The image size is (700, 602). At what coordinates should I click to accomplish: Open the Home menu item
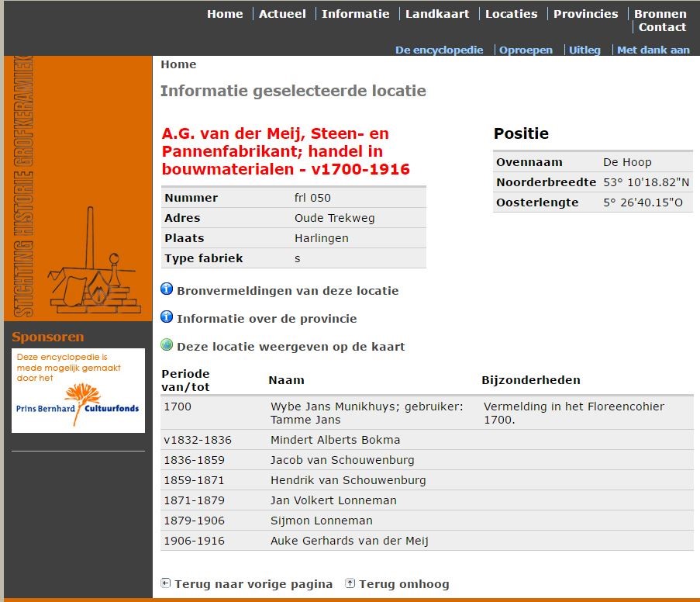[x=225, y=14]
